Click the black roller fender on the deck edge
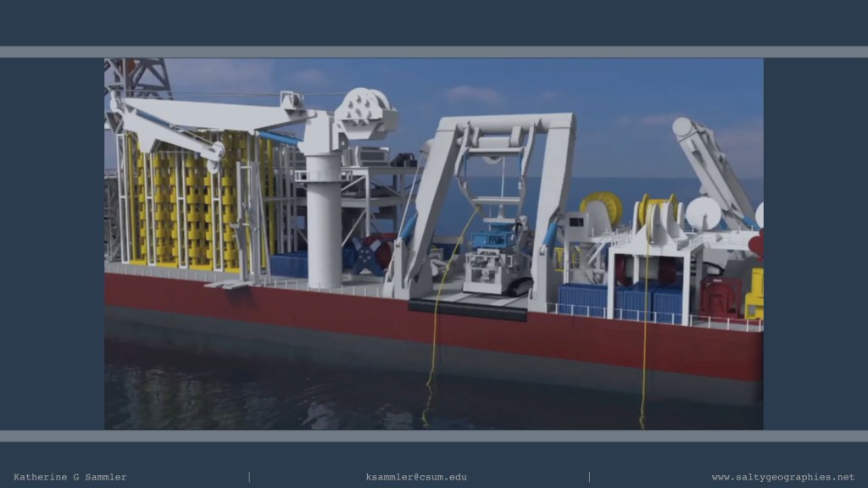 (466, 309)
